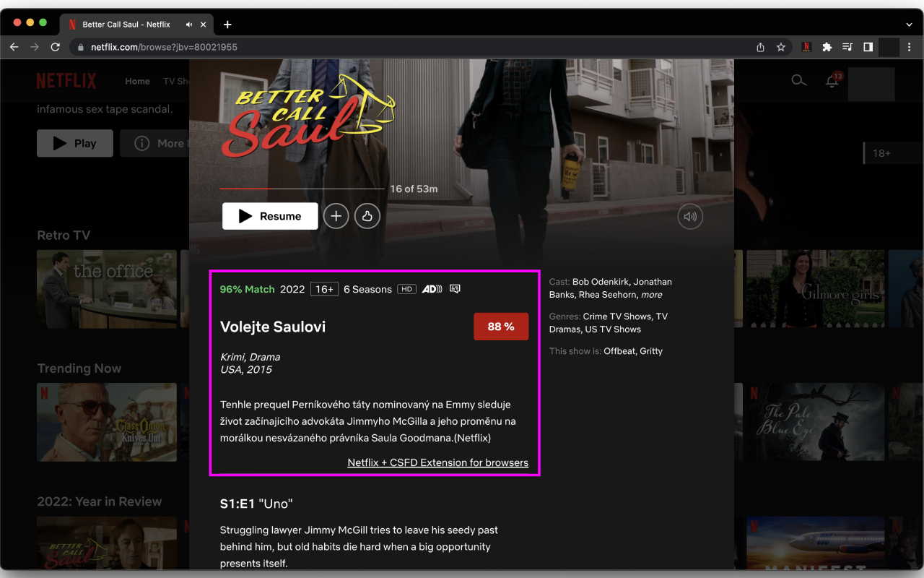This screenshot has height=578, width=924.
Task: Click the 96% Match label
Action: pos(248,289)
